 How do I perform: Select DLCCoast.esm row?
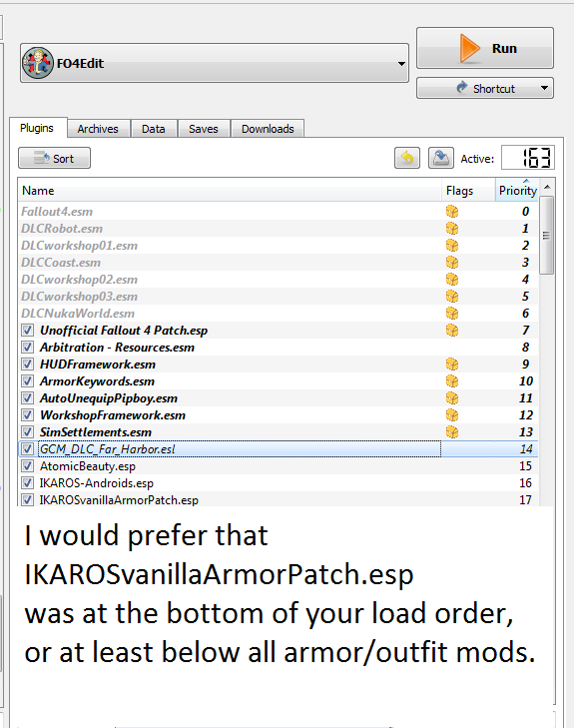tap(279, 263)
